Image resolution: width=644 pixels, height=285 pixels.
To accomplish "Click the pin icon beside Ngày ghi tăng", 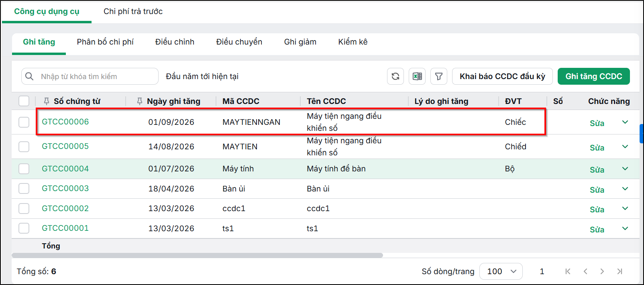I will click(x=140, y=101).
